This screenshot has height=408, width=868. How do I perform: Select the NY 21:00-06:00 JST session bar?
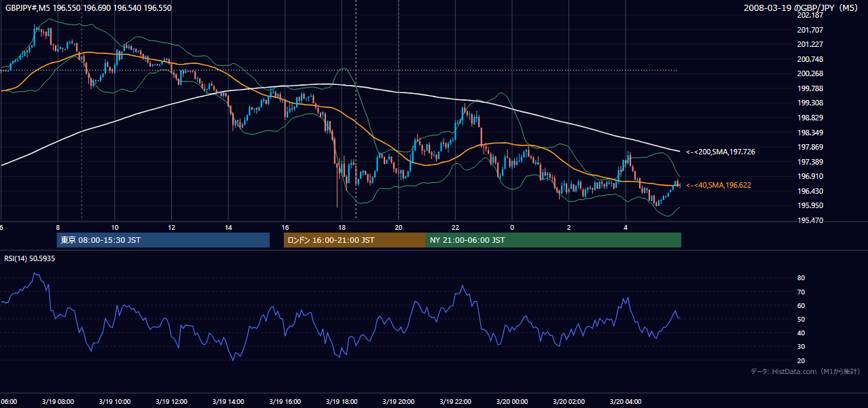(x=554, y=240)
